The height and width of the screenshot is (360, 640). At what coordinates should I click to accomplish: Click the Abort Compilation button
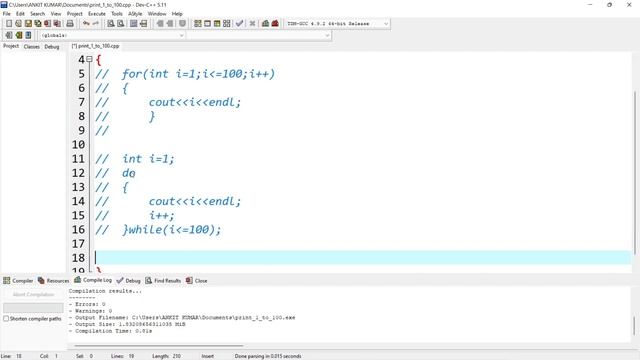33,294
